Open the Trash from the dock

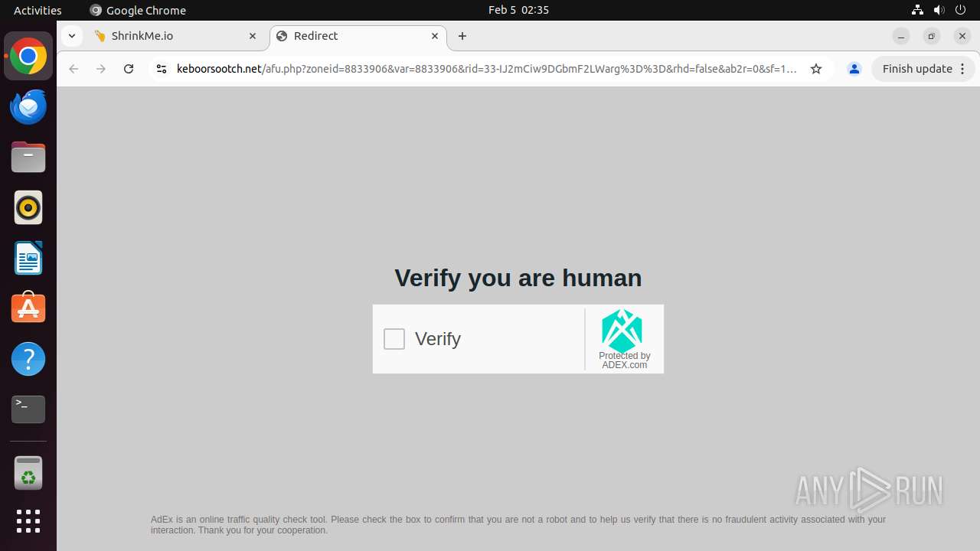(28, 473)
